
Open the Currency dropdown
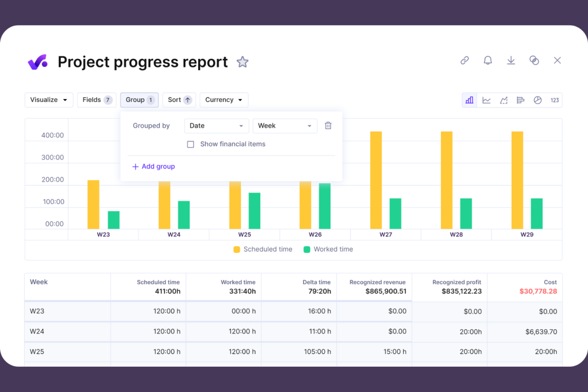[224, 100]
